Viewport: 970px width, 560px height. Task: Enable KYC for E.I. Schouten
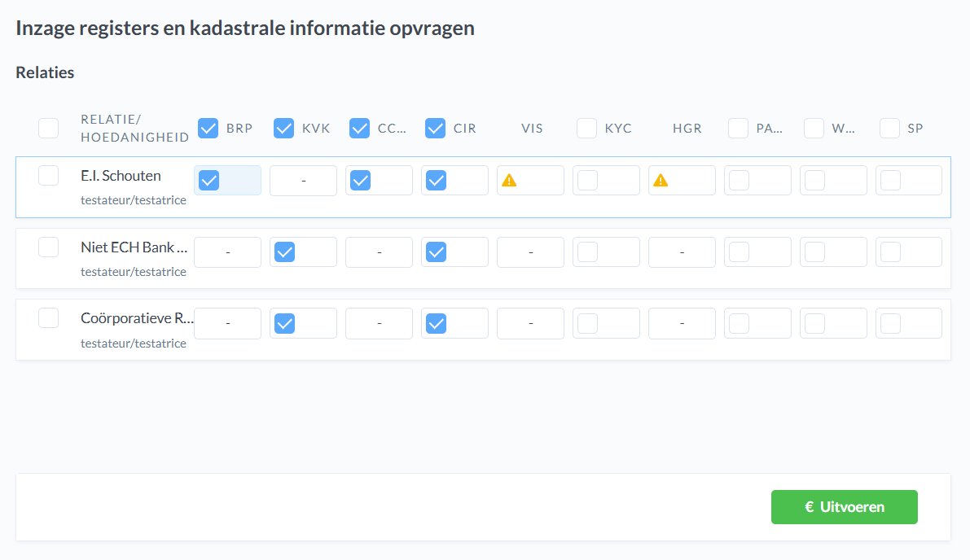pyautogui.click(x=588, y=181)
